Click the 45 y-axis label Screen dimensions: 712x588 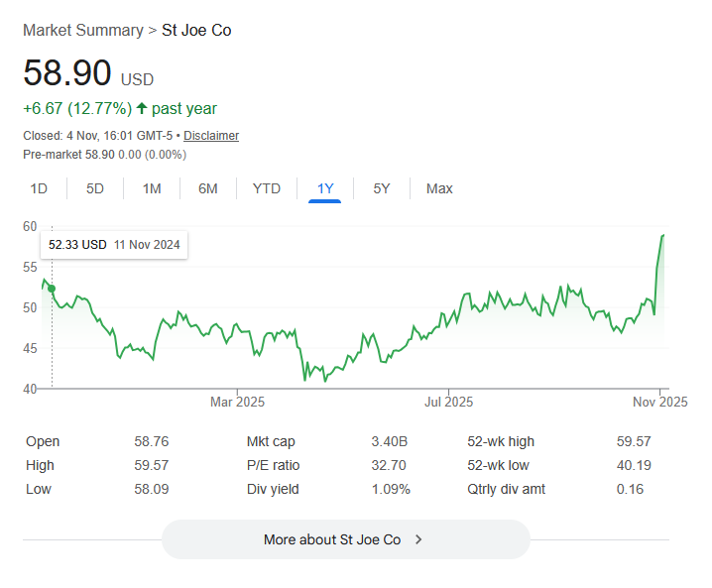coord(30,348)
